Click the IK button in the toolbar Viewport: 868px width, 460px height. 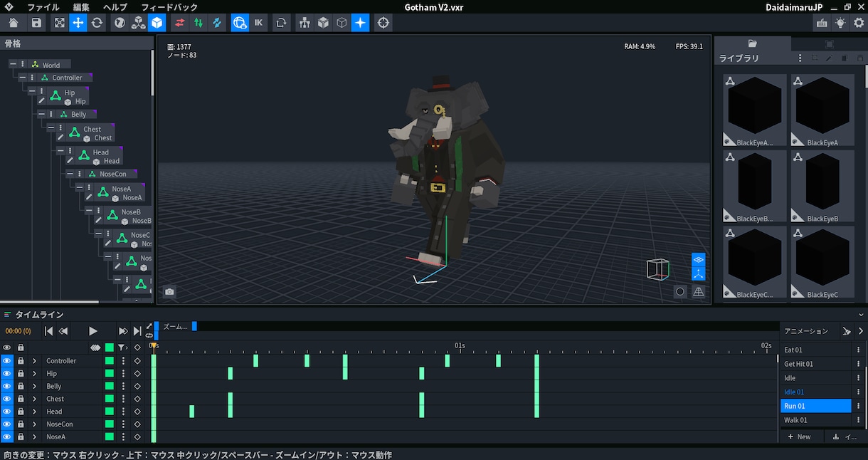(258, 23)
